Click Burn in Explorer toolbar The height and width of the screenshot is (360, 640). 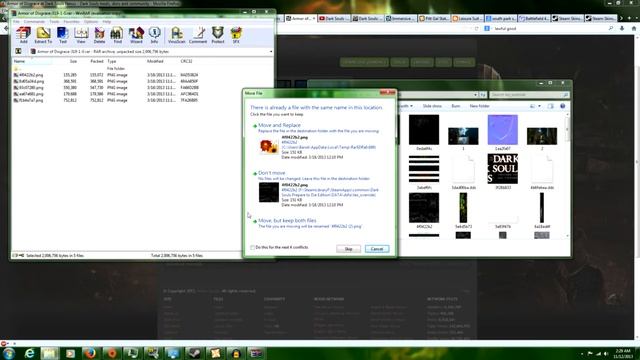tap(456, 106)
